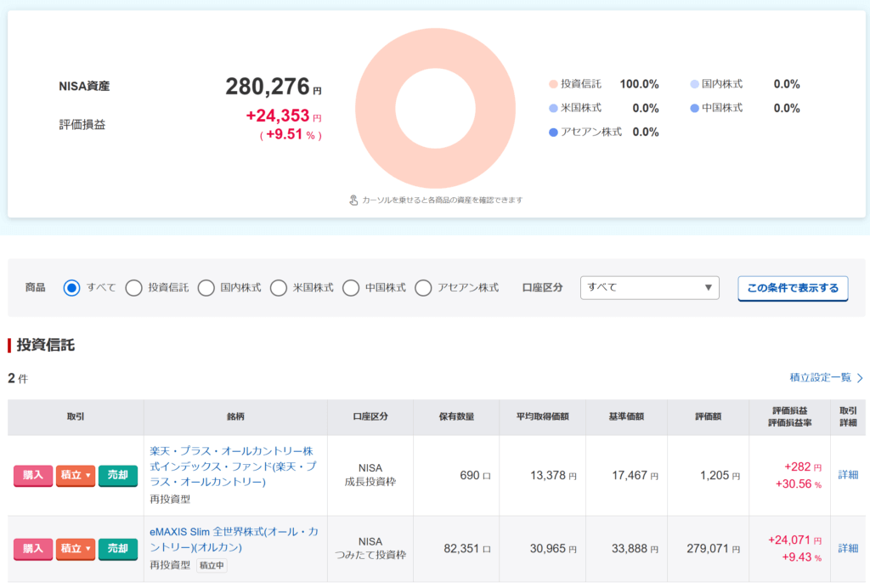Click 売却 for eMAXIS Slim 全世界株式
This screenshot has width=870, height=588.
(x=117, y=549)
